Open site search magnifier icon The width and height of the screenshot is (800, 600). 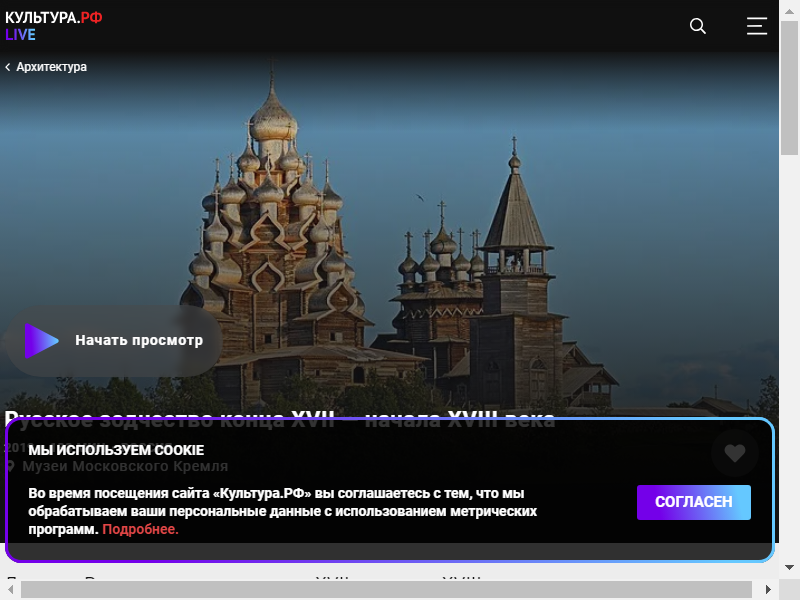pyautogui.click(x=697, y=26)
